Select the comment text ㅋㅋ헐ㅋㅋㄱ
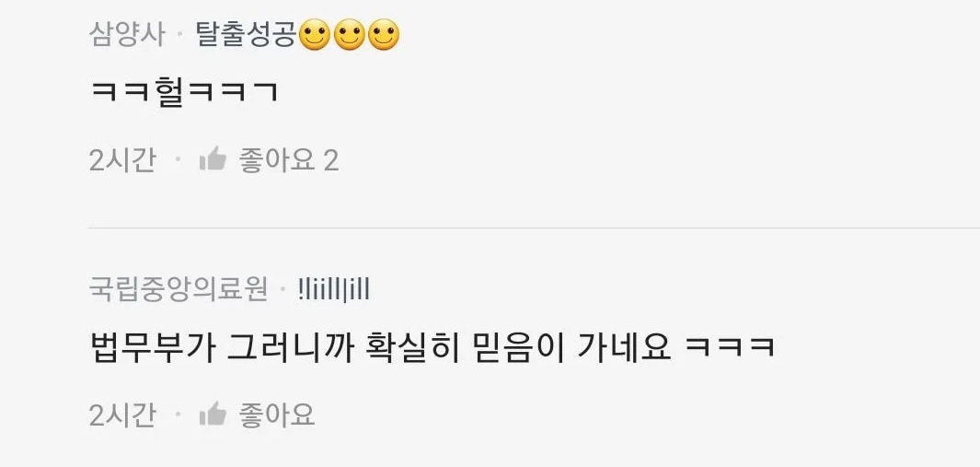The width and height of the screenshot is (980, 467). [x=184, y=93]
